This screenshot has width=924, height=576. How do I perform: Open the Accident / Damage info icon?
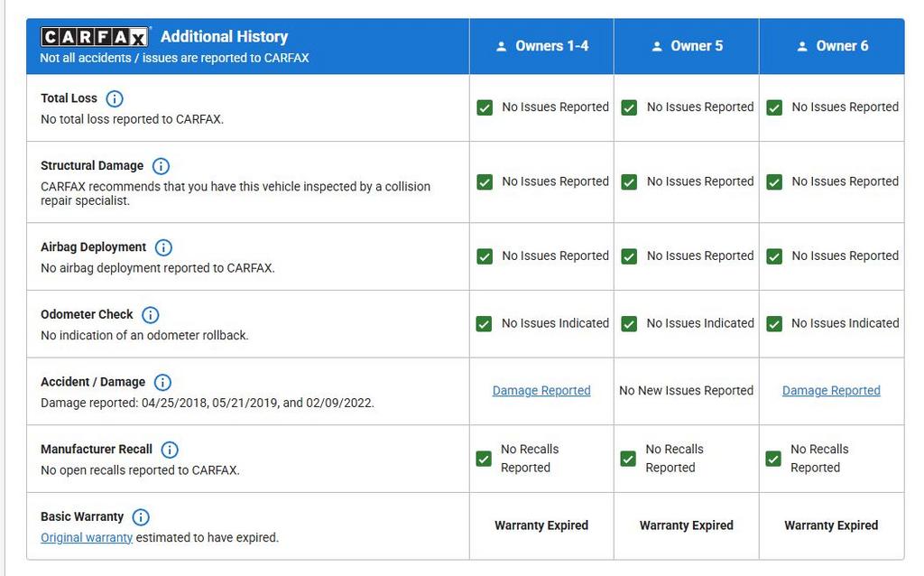(x=162, y=382)
